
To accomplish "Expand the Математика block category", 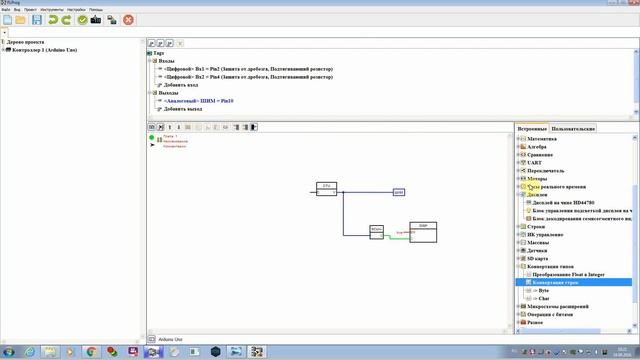I will click(x=518, y=139).
